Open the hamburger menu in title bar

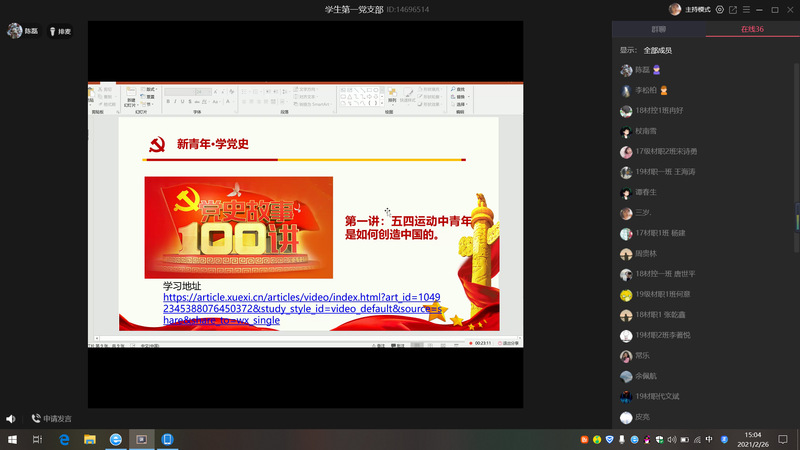746,9
